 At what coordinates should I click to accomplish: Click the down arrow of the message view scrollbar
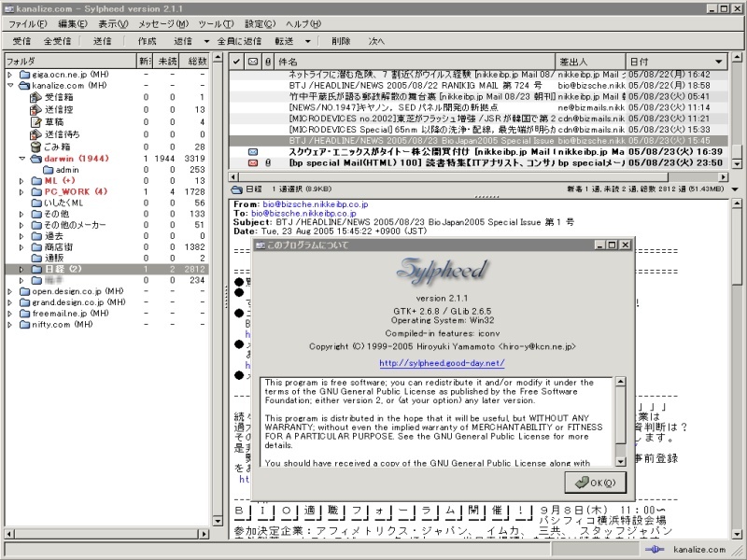tap(737, 533)
